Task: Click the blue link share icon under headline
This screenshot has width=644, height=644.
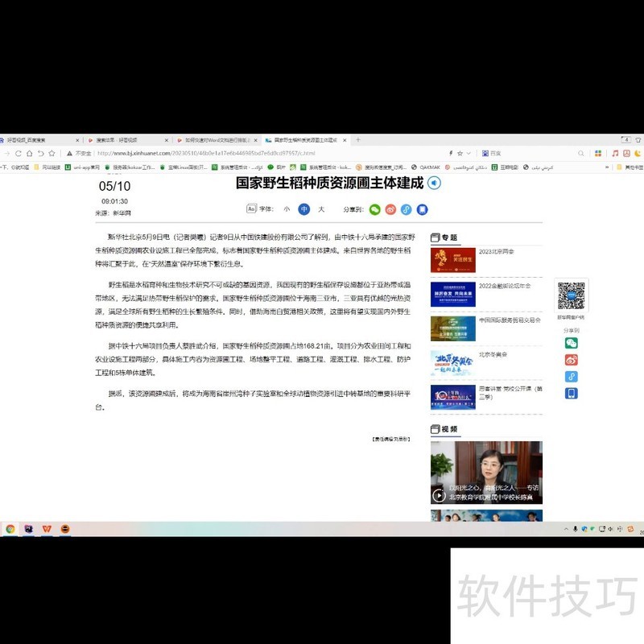Action: [x=407, y=209]
